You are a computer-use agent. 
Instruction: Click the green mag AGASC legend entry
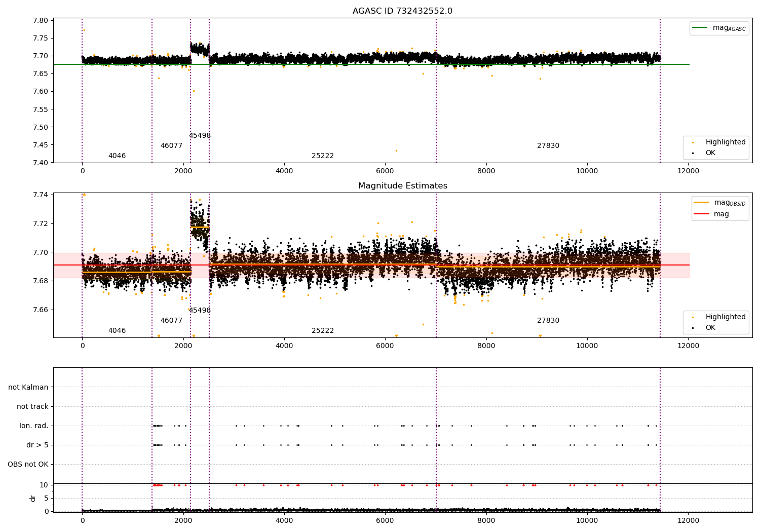pos(719,28)
